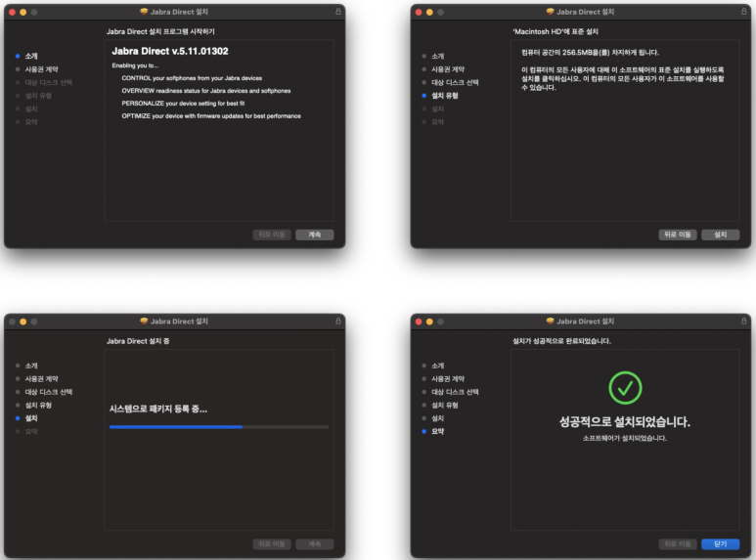This screenshot has width=756, height=560.
Task: Click package icon in installation-complete window title
Action: coord(550,321)
